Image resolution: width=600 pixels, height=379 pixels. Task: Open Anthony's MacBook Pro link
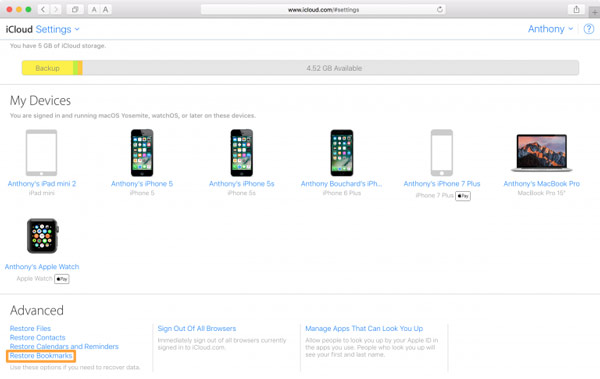pyautogui.click(x=541, y=184)
